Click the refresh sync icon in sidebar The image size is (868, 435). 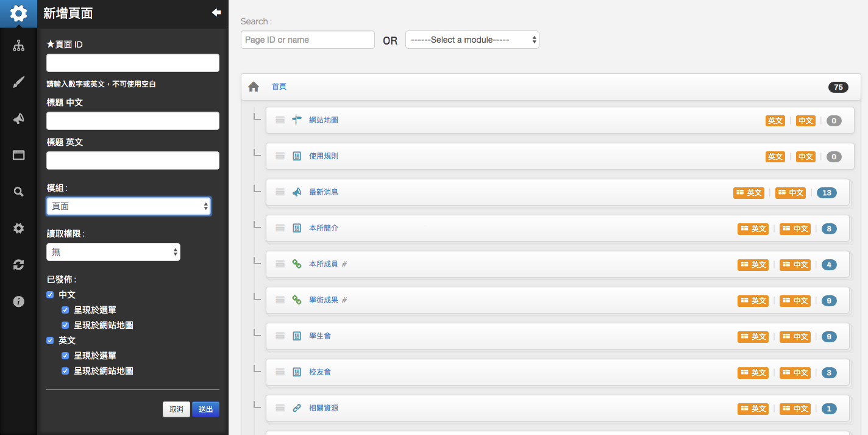[x=18, y=265]
